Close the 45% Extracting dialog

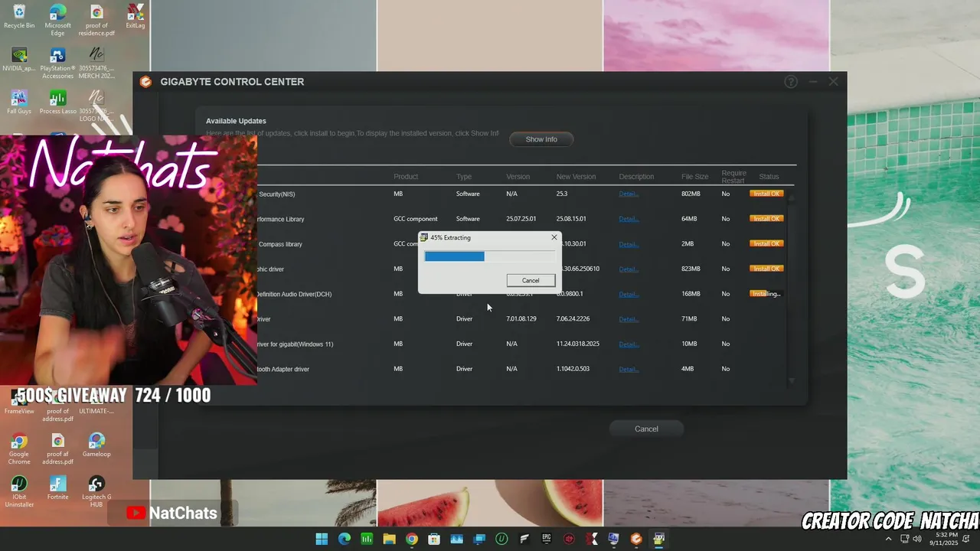pos(554,237)
